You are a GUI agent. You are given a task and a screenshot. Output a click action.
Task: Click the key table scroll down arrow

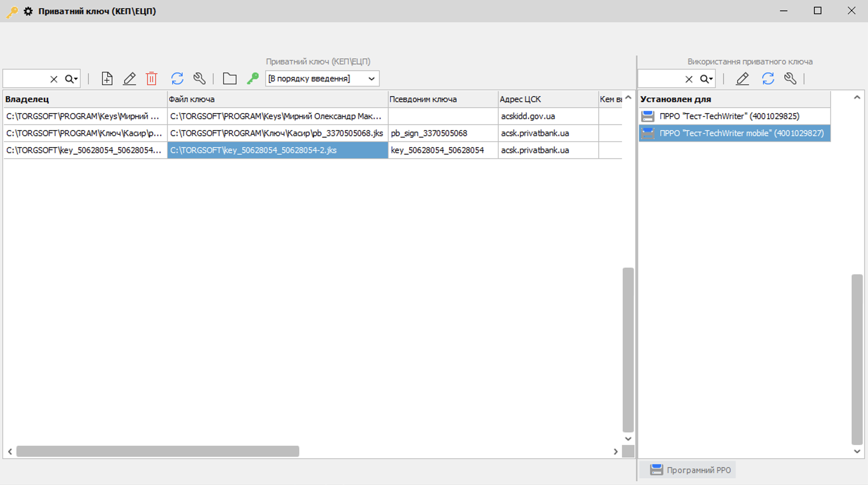pyautogui.click(x=628, y=439)
